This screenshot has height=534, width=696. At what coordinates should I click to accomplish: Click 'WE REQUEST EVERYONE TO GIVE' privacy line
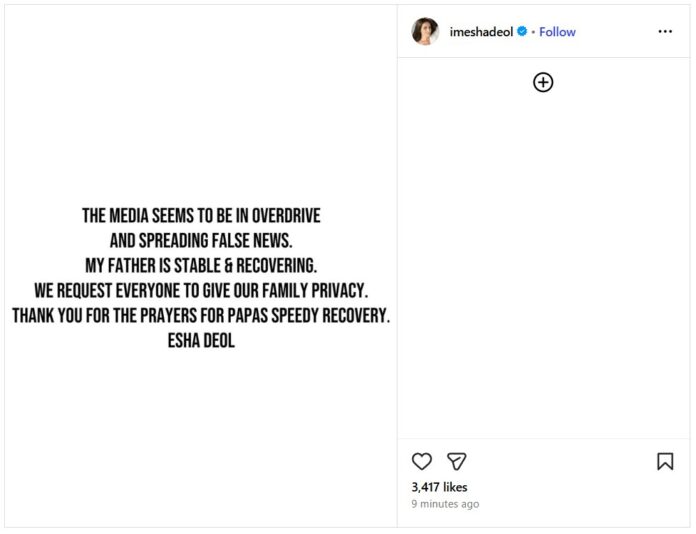[x=201, y=291]
